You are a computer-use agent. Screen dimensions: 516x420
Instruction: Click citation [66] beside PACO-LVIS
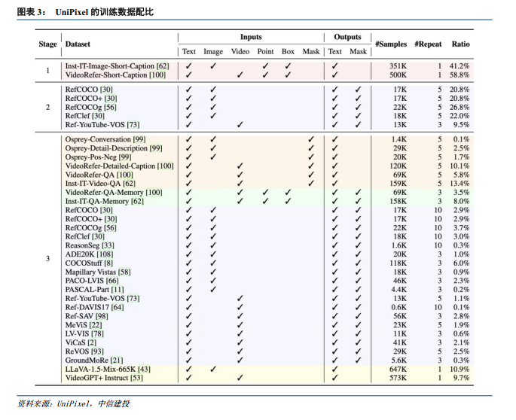(111, 281)
